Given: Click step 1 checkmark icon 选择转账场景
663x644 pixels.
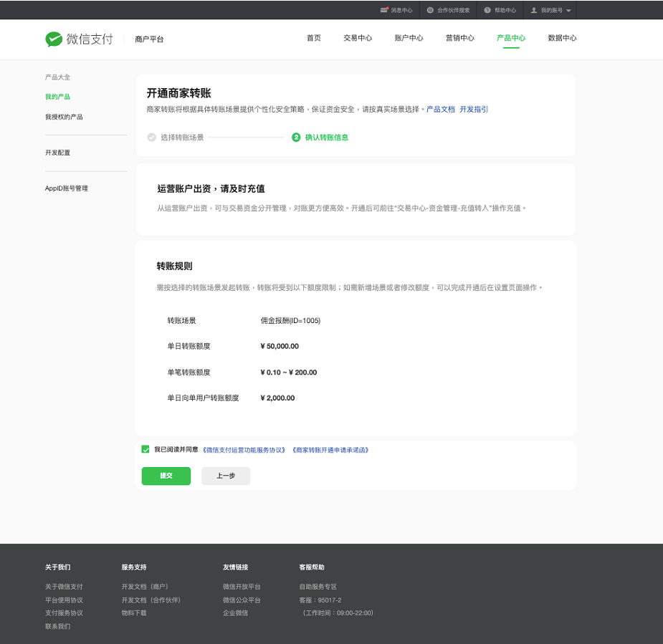Looking at the screenshot, I should click(151, 138).
